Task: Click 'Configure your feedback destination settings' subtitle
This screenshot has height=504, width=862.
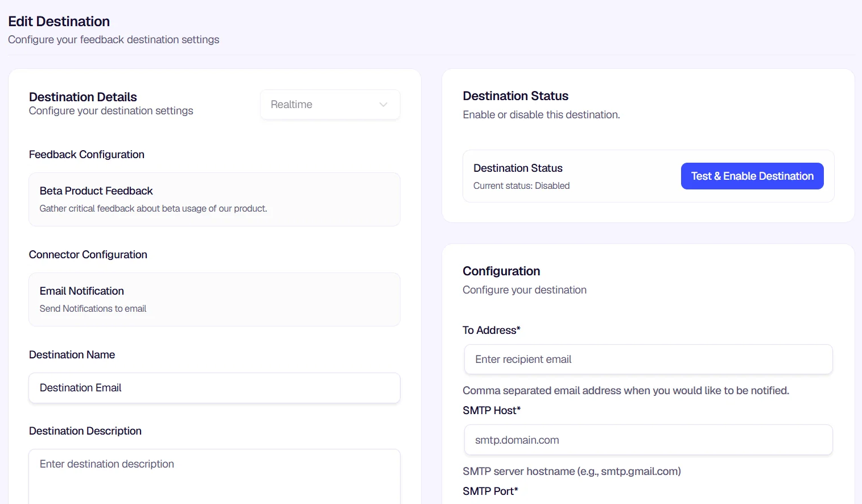Action: click(114, 40)
